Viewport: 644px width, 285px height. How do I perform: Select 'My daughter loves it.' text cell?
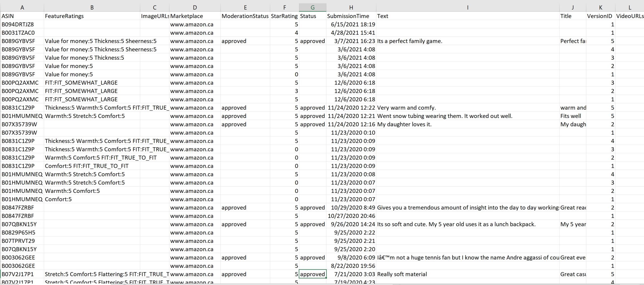pos(468,124)
